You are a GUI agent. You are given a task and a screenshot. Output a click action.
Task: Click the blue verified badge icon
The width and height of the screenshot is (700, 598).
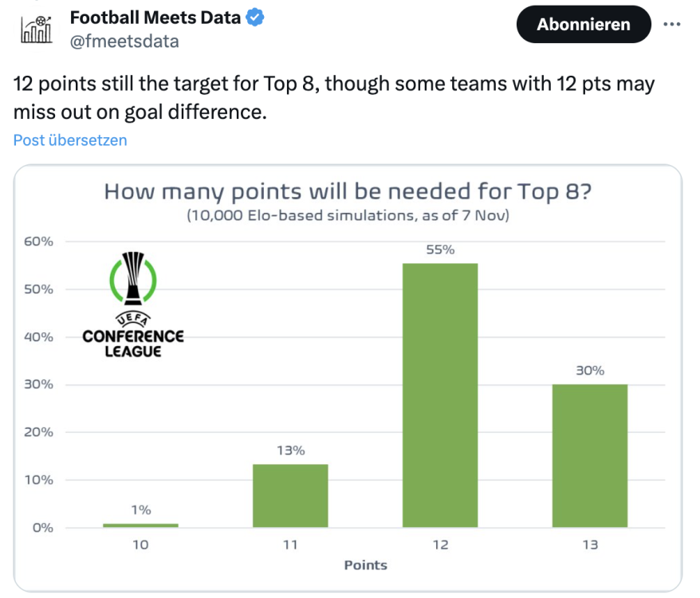(254, 18)
